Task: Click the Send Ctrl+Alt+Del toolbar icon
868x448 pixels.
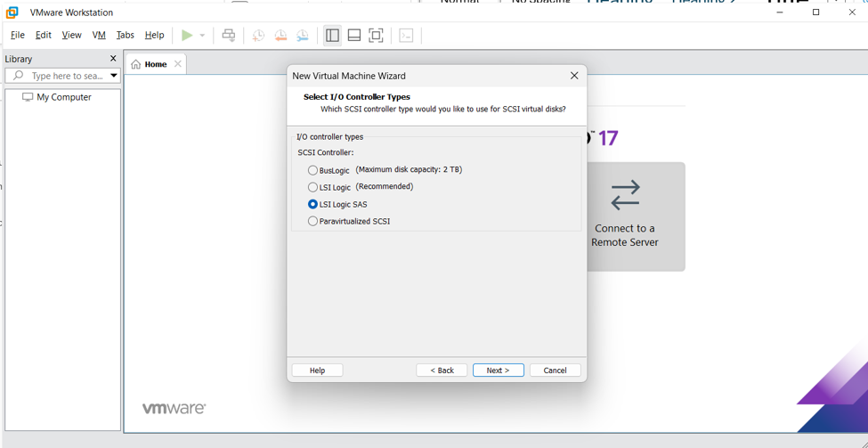Action: (229, 36)
